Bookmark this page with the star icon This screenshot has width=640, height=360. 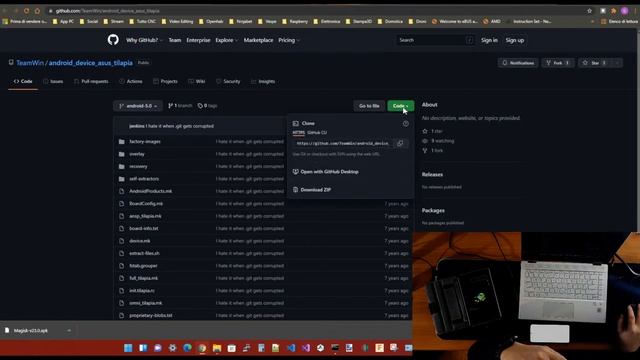click(589, 11)
